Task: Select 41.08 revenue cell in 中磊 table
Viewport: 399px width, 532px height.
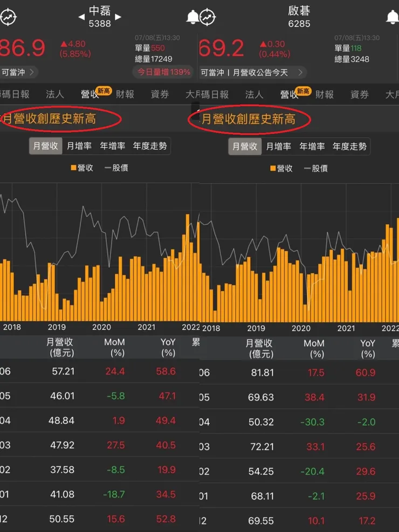Action: tap(63, 494)
